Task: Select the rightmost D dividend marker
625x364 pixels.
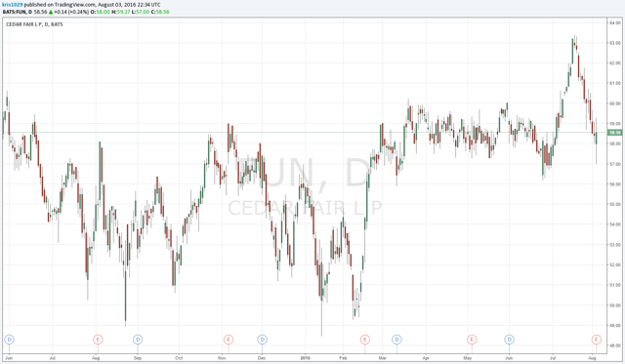Action: click(509, 340)
